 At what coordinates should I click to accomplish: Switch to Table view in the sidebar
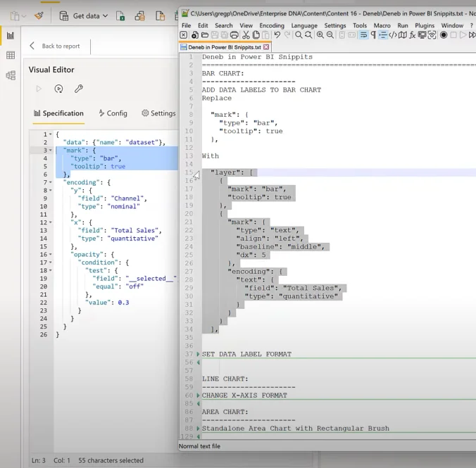11,55
